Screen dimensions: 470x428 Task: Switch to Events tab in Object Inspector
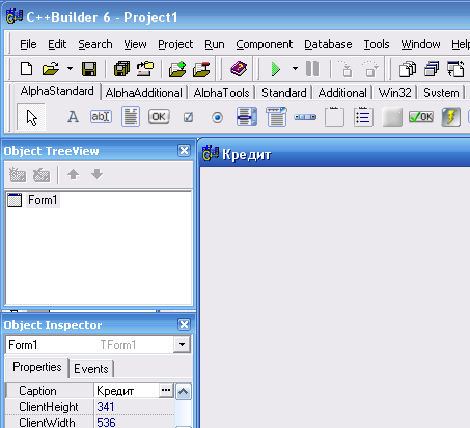click(x=91, y=369)
